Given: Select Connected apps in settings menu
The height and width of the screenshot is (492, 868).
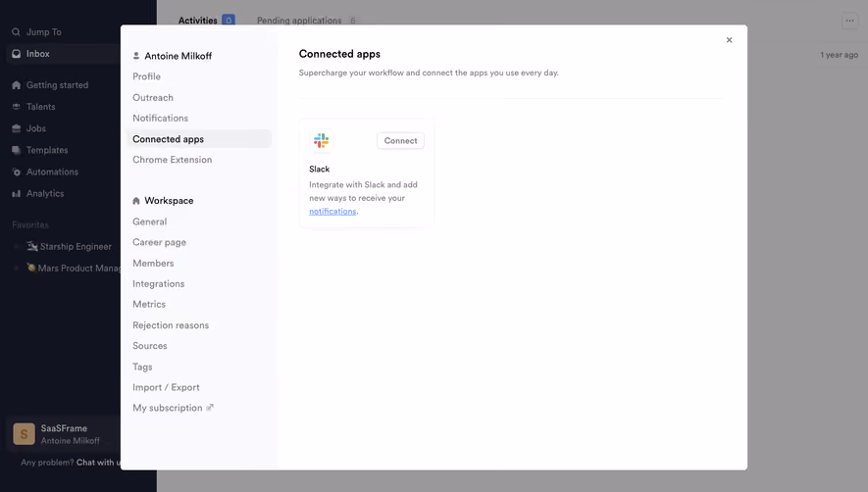Looking at the screenshot, I should (x=199, y=139).
